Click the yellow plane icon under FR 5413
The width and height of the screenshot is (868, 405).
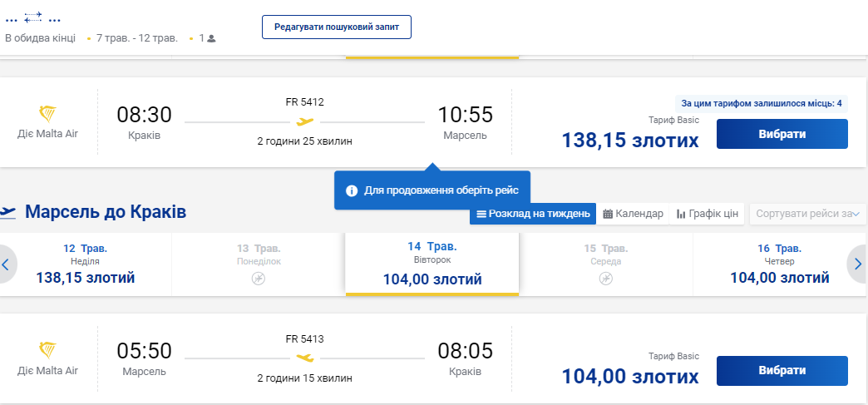[305, 358]
